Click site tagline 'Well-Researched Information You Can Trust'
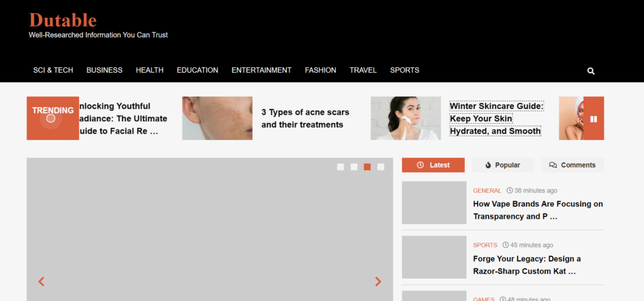This screenshot has width=644, height=301. 98,35
